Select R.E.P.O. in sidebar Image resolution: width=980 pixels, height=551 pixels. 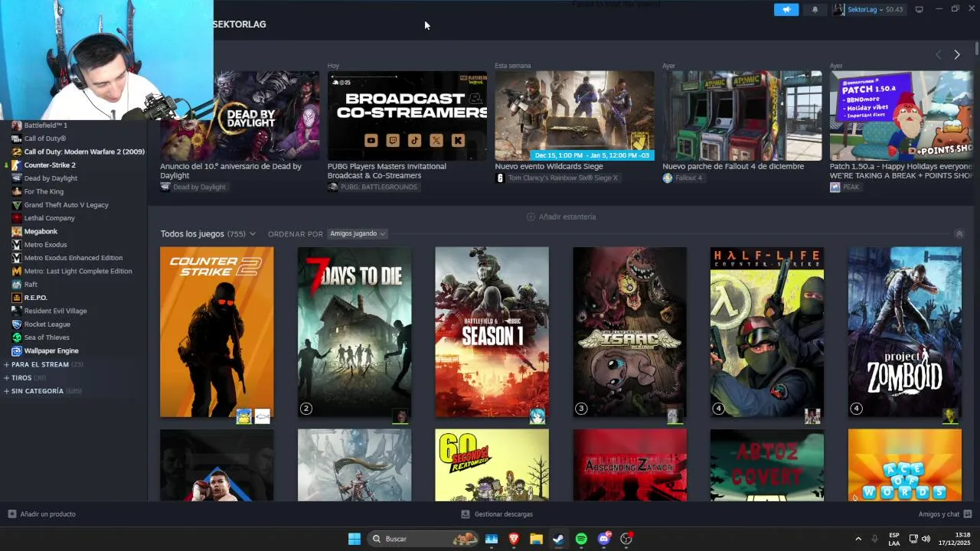pyautogui.click(x=35, y=298)
